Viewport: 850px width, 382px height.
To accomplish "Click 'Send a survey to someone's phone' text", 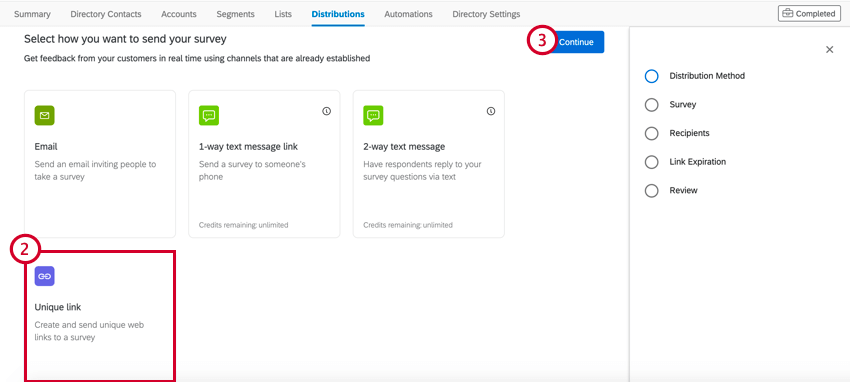I will pos(252,170).
